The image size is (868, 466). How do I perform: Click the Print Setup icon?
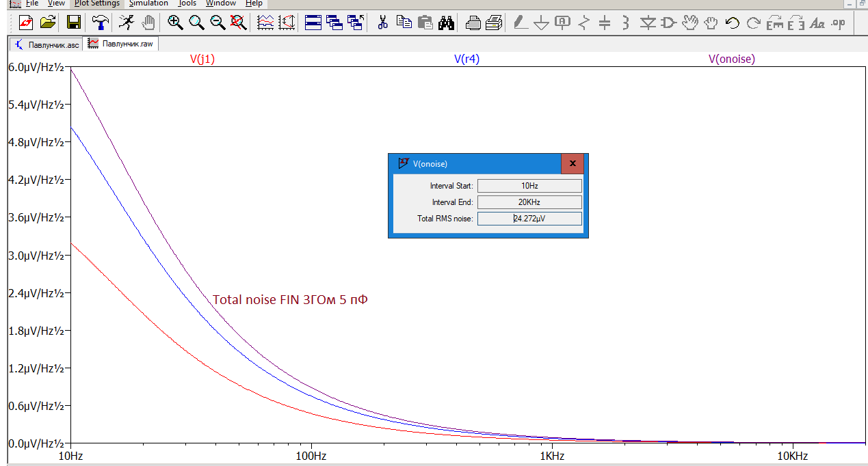pyautogui.click(x=473, y=23)
